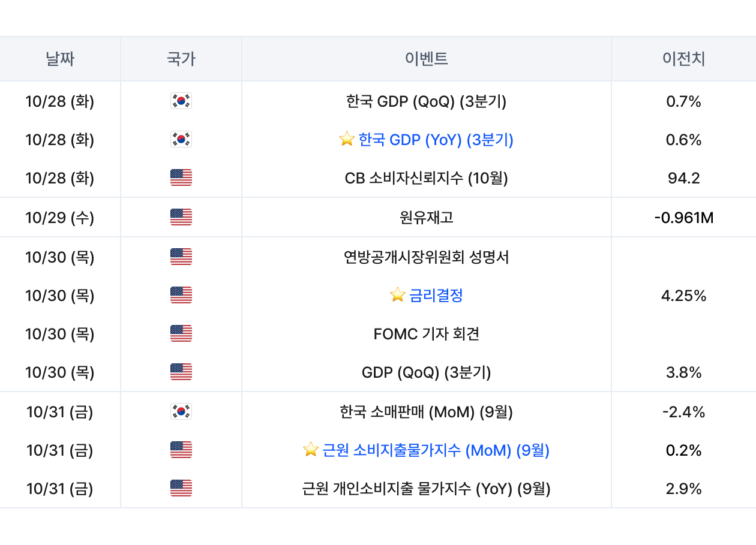Click the 이전치 column header
The height and width of the screenshot is (545, 756).
[x=683, y=59]
